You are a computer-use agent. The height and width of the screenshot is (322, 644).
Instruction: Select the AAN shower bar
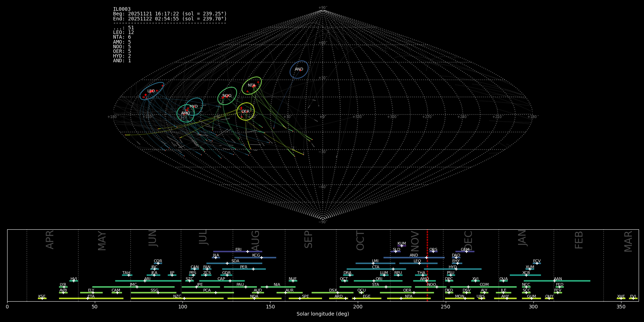click(557, 281)
